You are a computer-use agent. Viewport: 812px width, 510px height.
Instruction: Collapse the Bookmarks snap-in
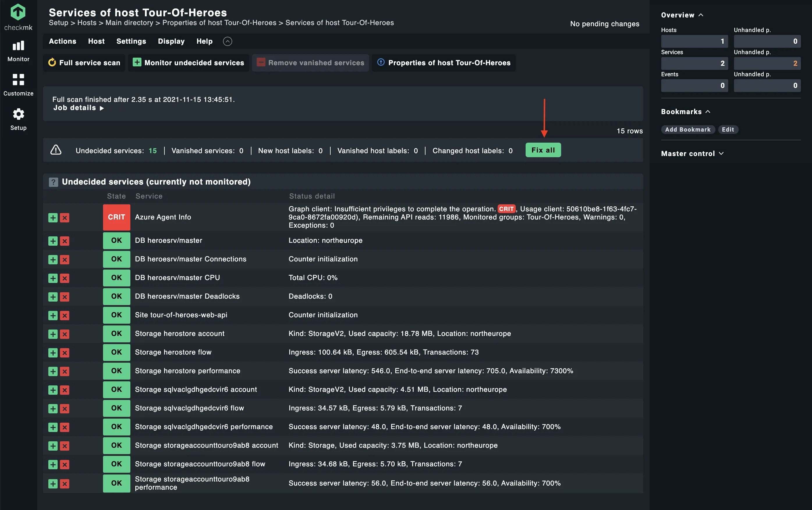pyautogui.click(x=686, y=112)
